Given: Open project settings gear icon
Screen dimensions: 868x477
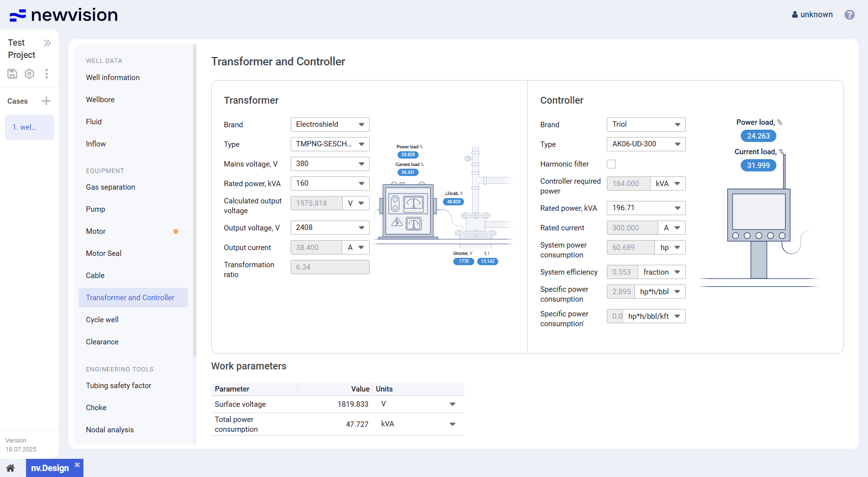Looking at the screenshot, I should point(29,74).
